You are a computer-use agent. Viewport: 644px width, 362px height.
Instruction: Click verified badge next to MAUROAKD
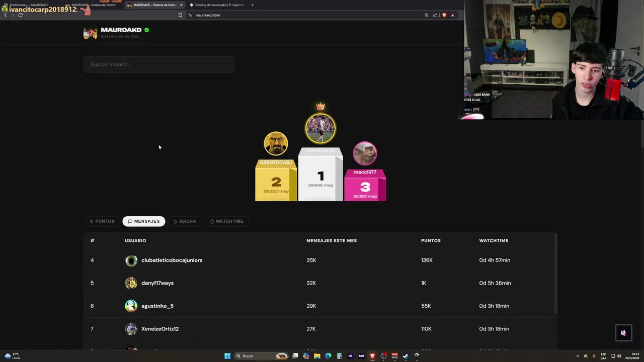pos(146,30)
